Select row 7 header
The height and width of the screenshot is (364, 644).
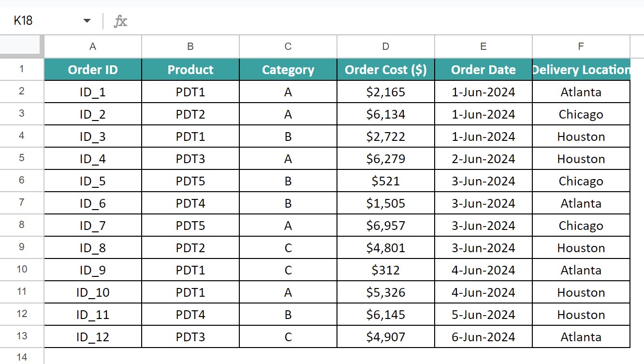[x=22, y=203]
